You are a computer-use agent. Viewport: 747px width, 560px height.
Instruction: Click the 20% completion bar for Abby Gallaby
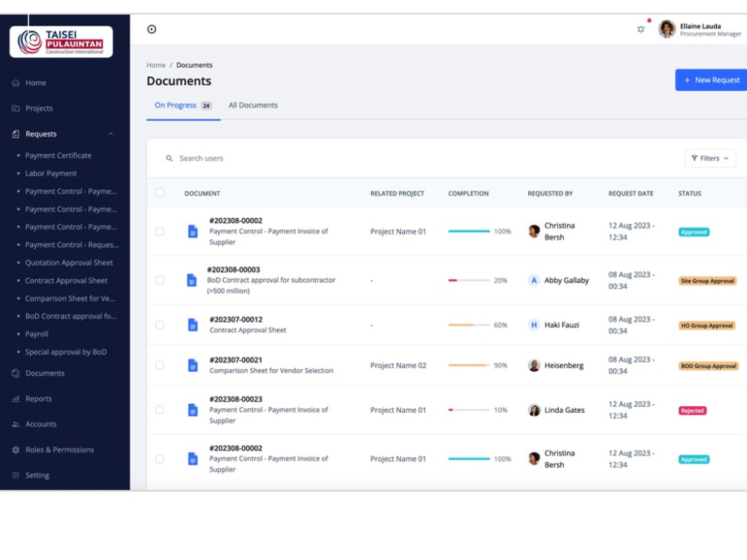click(x=469, y=281)
